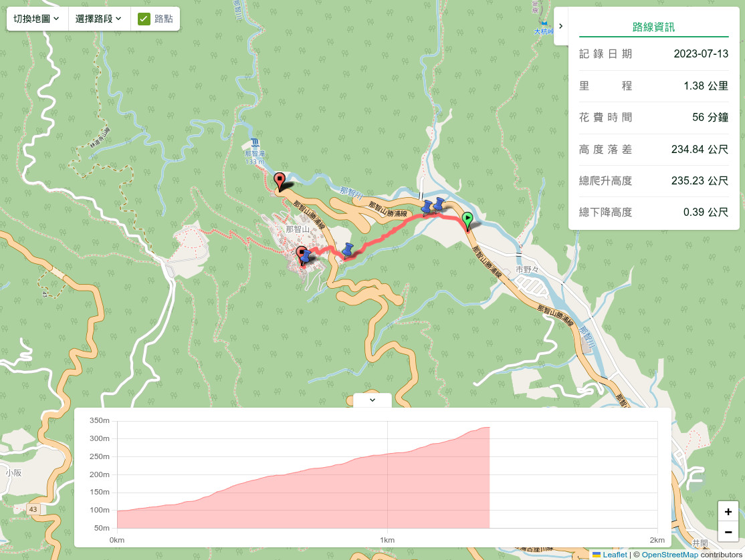Click the blue pushpin in the route's middle
Viewport: 745px width, 560px height.
pos(348,250)
